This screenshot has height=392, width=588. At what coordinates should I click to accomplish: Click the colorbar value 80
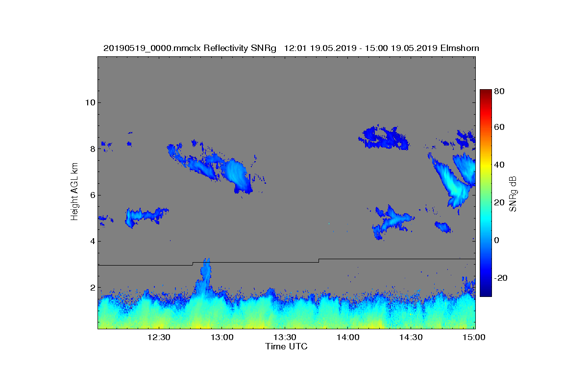(x=499, y=91)
